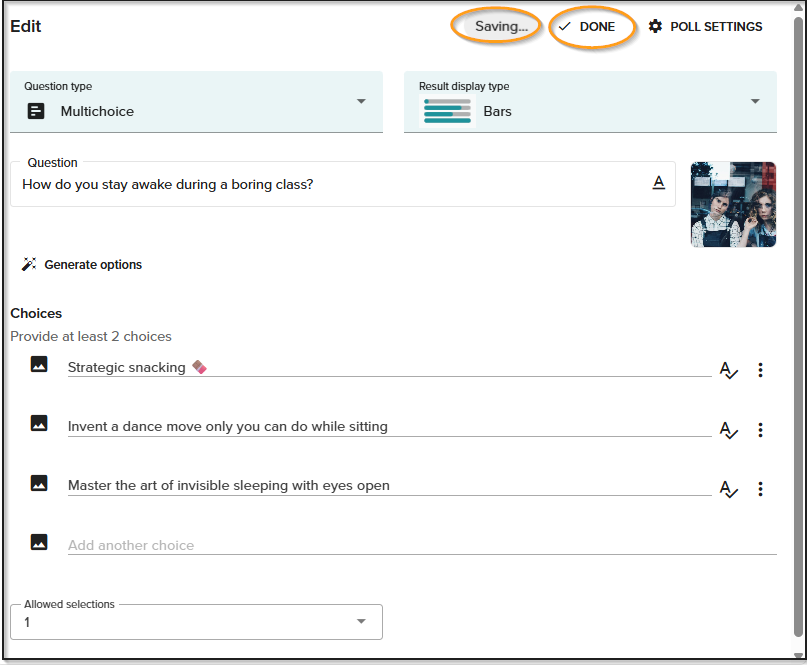Click the Choices heading
807x665 pixels.
(36, 313)
